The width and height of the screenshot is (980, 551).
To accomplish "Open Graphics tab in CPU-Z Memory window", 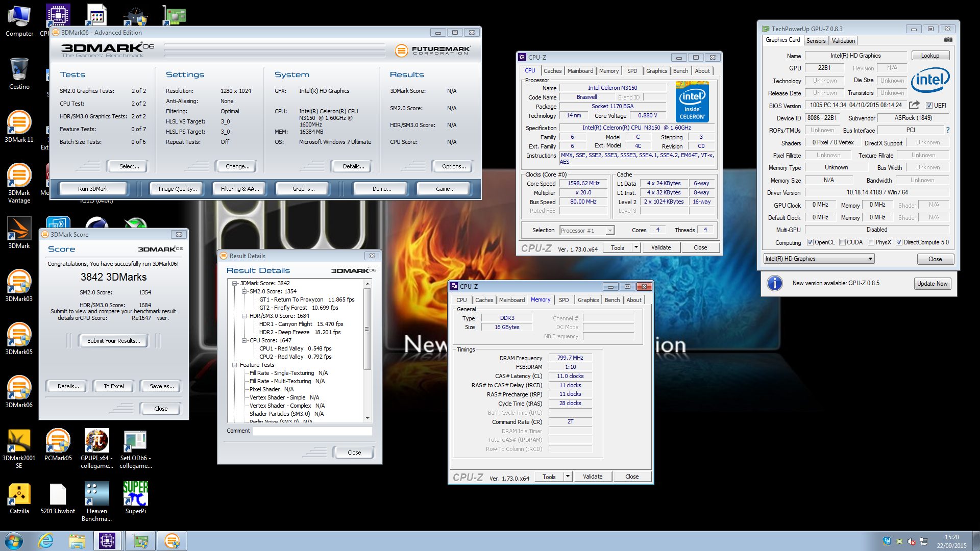I will click(x=589, y=300).
